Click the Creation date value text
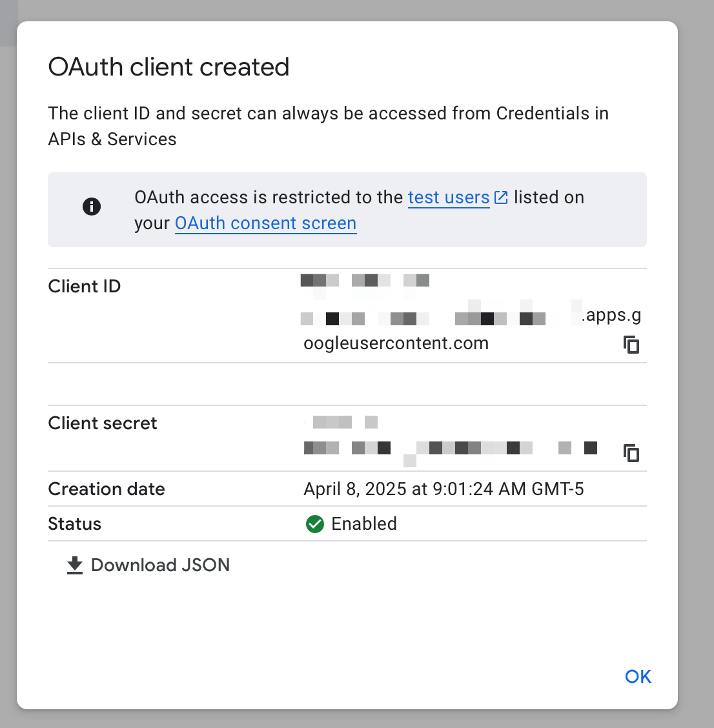Viewport: 714px width, 728px height. tap(444, 489)
